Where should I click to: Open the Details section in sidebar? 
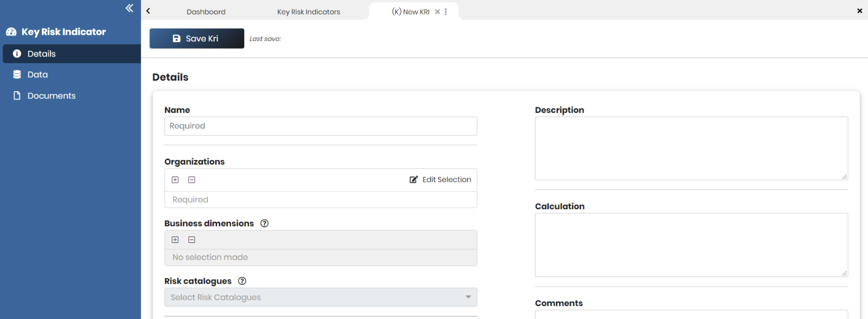click(x=72, y=54)
